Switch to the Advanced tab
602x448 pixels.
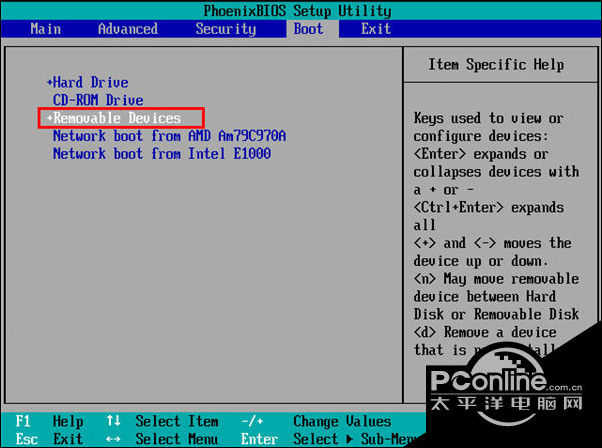[128, 29]
